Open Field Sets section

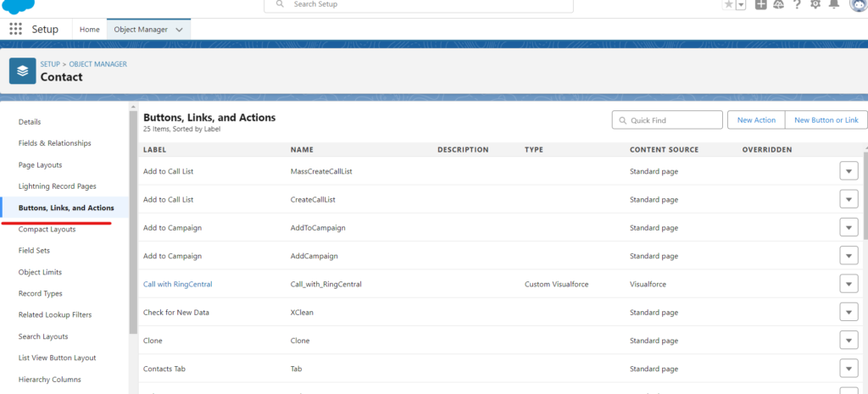click(x=34, y=251)
